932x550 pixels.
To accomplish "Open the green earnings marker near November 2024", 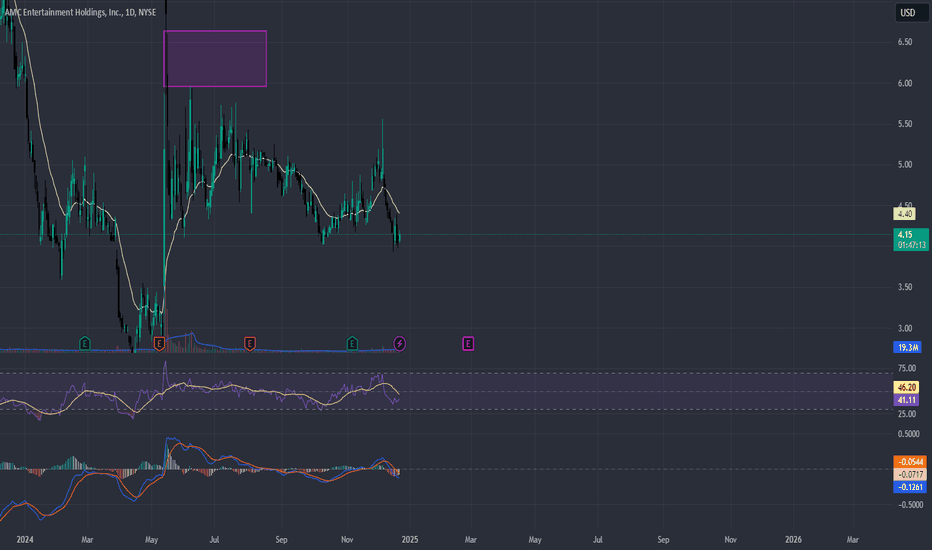I will point(352,343).
